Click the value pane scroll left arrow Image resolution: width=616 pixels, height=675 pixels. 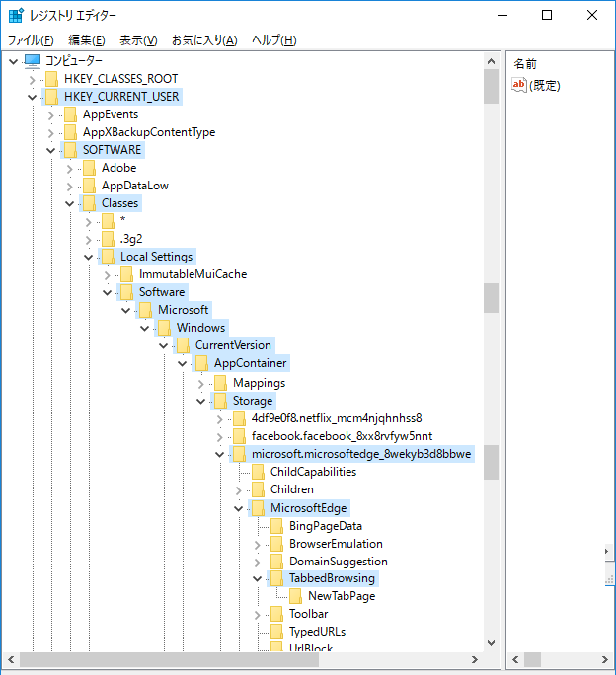click(x=515, y=660)
